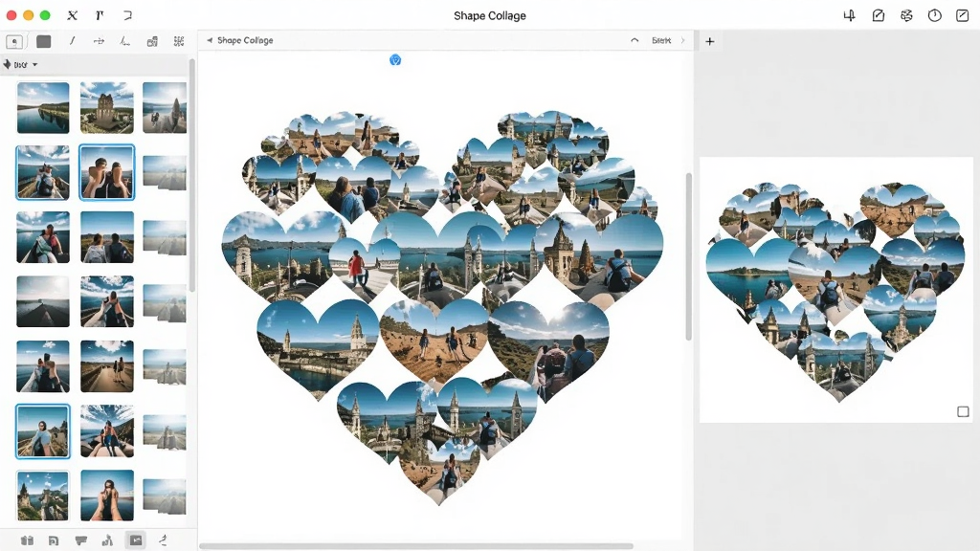Open the edit note icon in top right toolbar
This screenshot has width=980, height=551.
coord(879,15)
